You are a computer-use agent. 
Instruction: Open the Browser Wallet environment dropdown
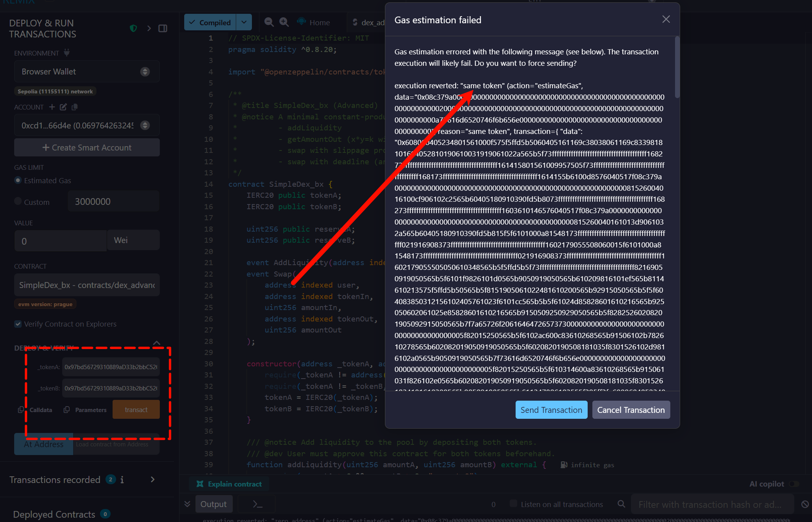click(87, 72)
